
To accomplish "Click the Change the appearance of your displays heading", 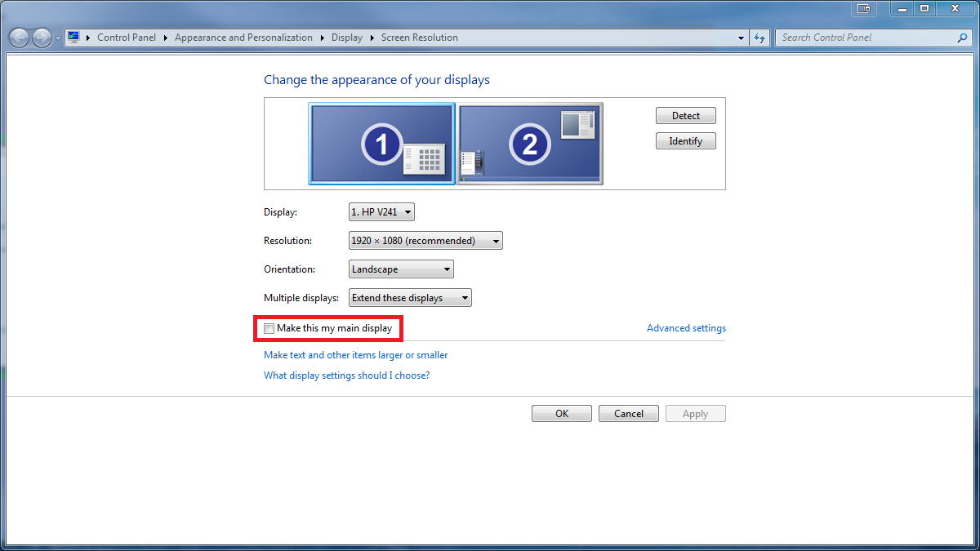I will pos(376,80).
